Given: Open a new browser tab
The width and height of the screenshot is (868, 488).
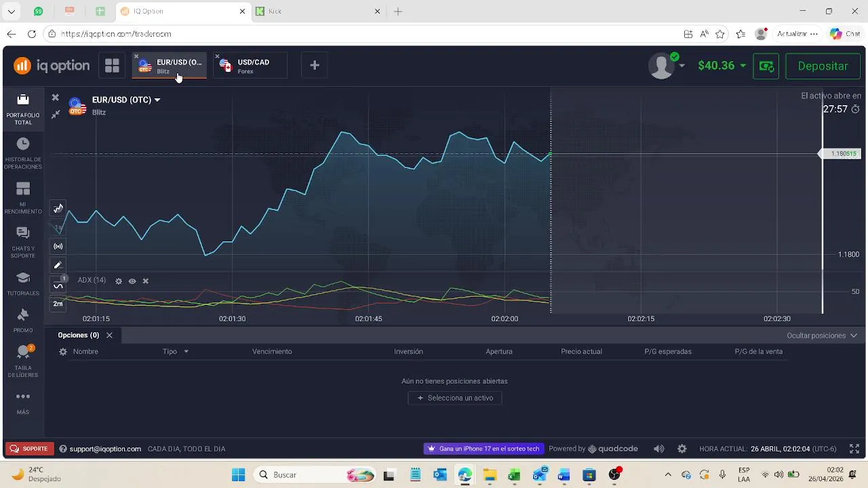Looking at the screenshot, I should tap(398, 12).
